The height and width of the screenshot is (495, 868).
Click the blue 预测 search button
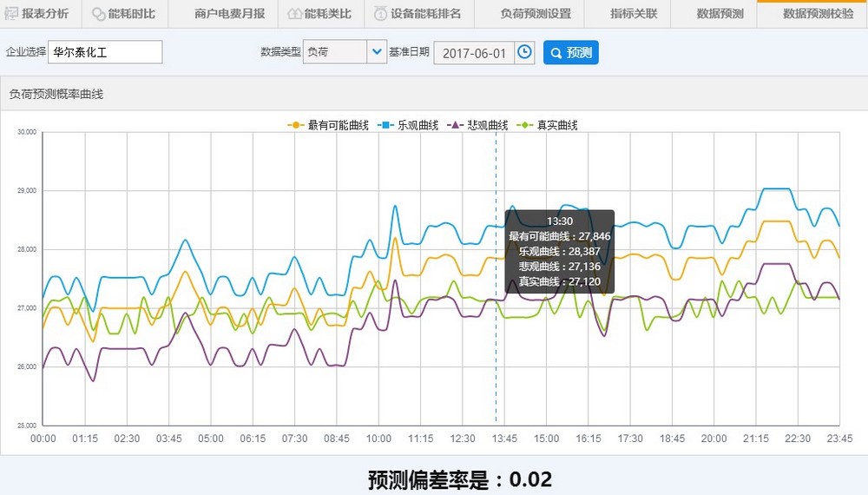[x=570, y=53]
